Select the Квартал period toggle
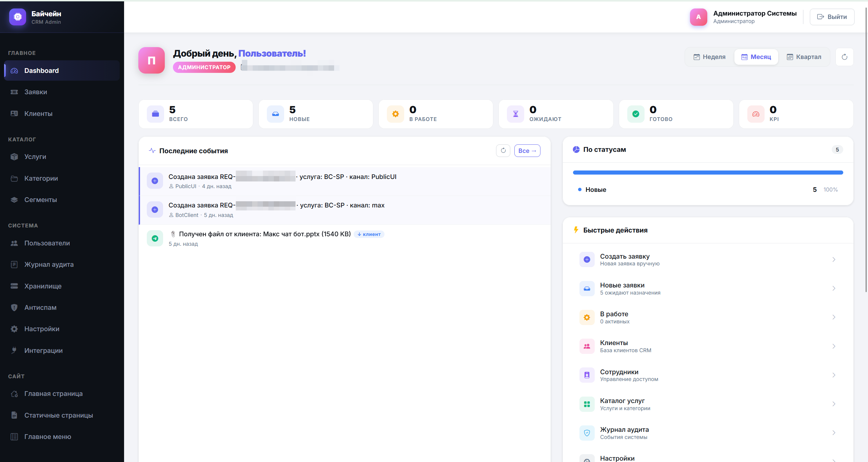The width and height of the screenshot is (868, 462). point(804,57)
